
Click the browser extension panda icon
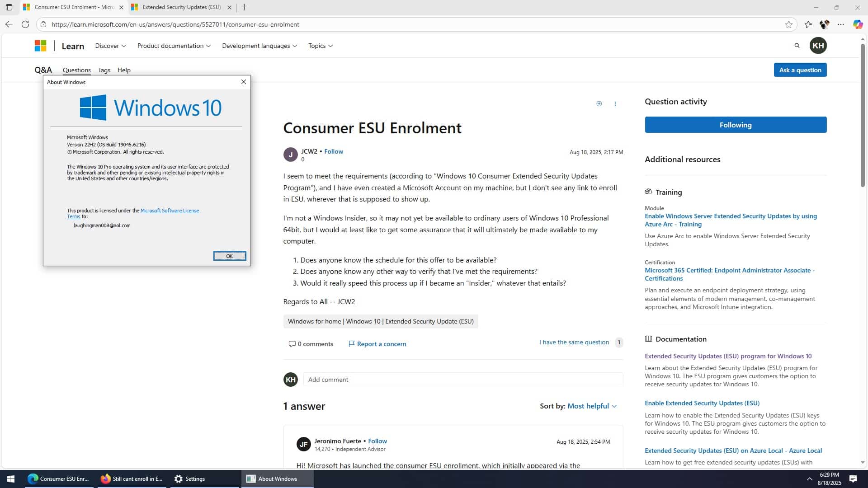(x=825, y=24)
